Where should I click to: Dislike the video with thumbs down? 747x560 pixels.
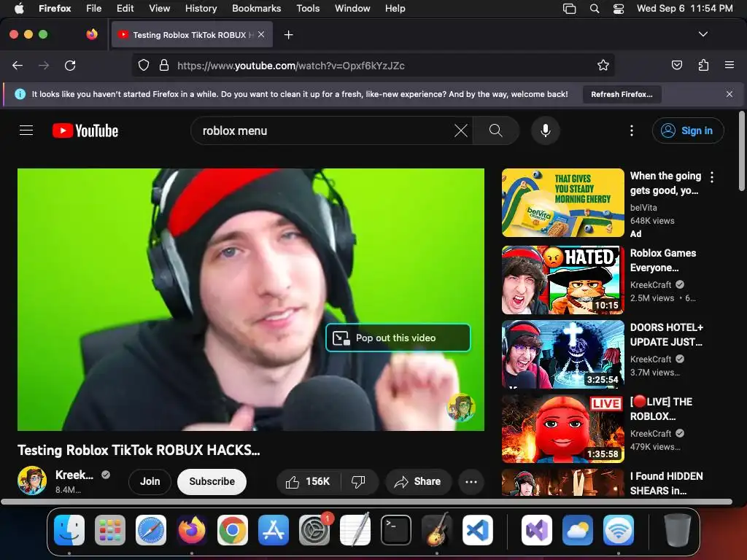click(359, 482)
